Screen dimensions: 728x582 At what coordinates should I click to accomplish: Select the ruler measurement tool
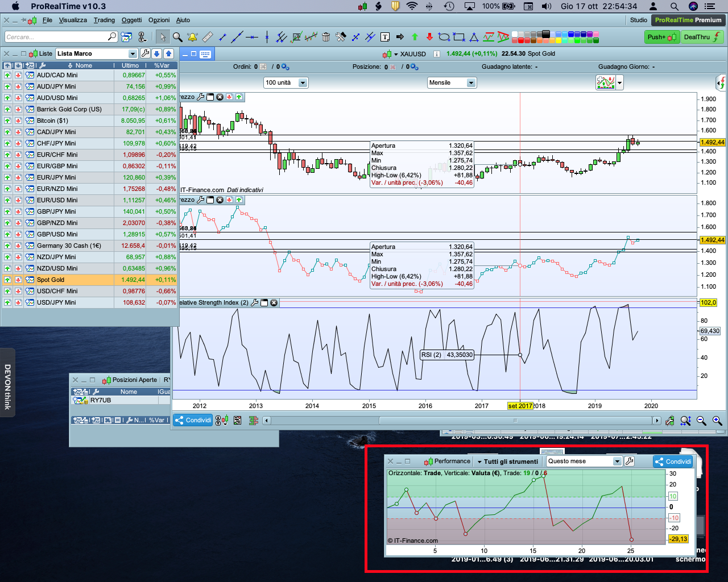207,37
